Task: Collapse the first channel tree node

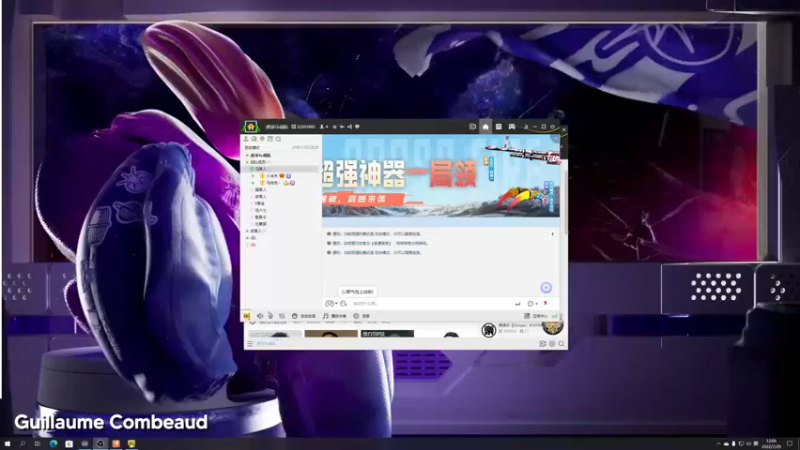Action: [x=247, y=155]
